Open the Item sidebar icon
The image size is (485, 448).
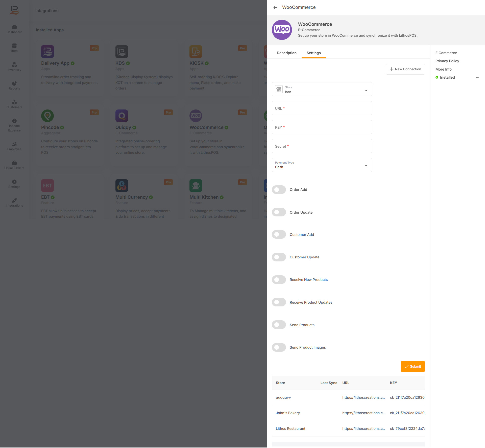tap(14, 48)
